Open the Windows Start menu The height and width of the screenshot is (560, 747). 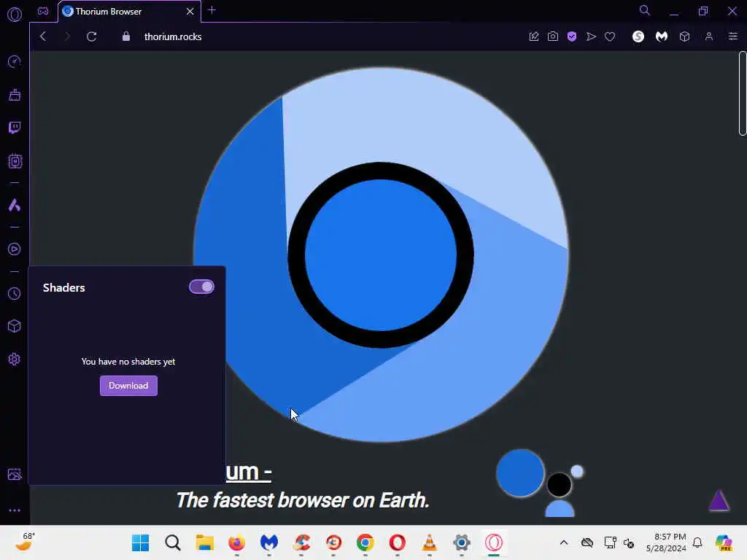click(141, 542)
